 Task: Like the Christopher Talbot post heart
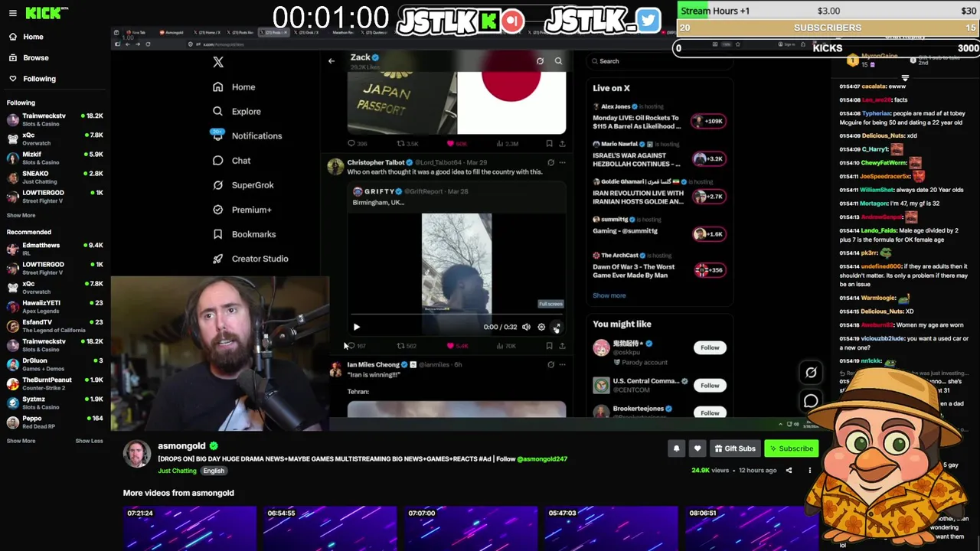click(450, 346)
